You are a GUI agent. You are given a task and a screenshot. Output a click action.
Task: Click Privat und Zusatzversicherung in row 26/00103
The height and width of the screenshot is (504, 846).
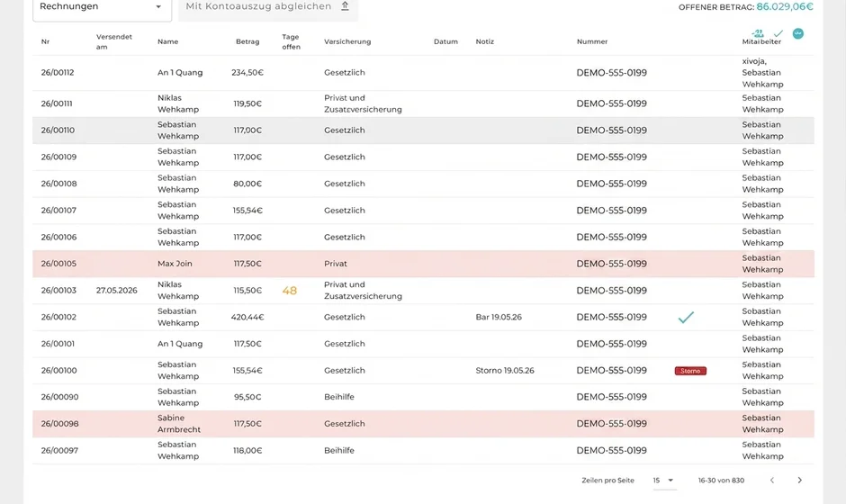(x=363, y=291)
